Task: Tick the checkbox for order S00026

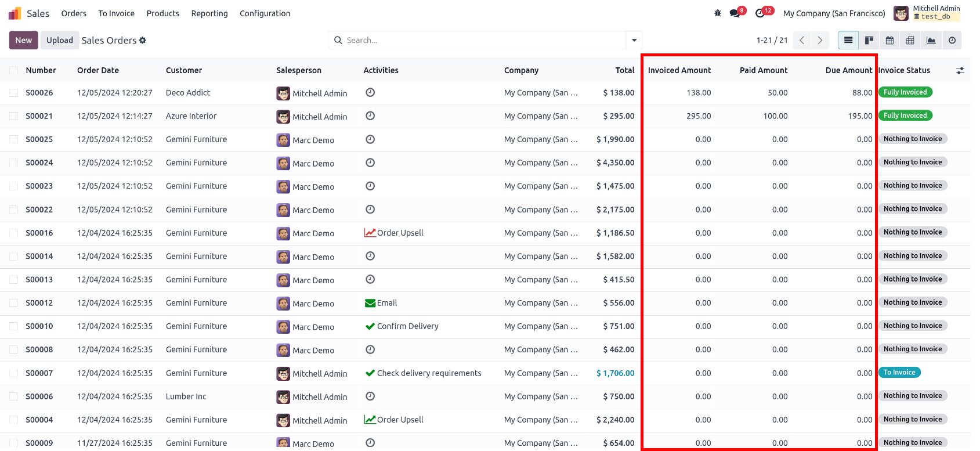Action: 13,93
